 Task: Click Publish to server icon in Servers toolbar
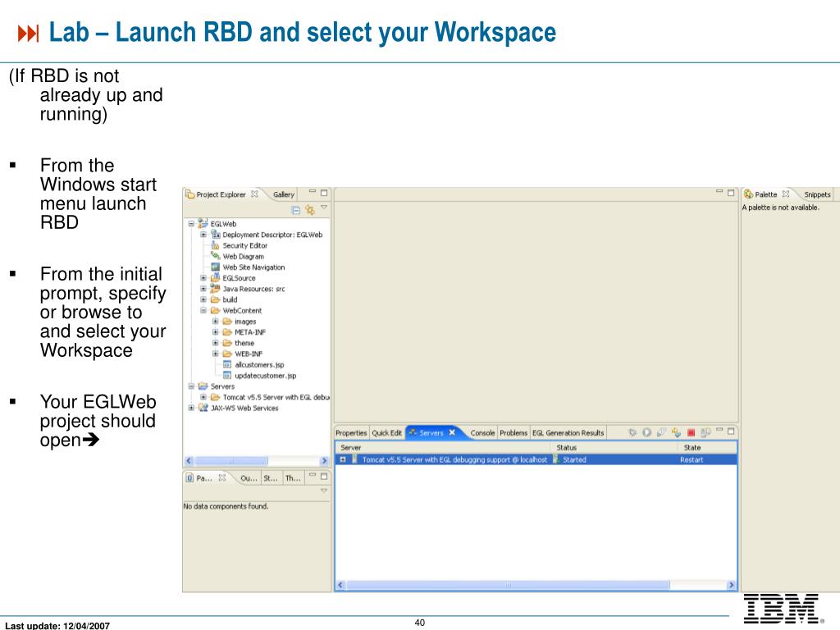coord(705,432)
